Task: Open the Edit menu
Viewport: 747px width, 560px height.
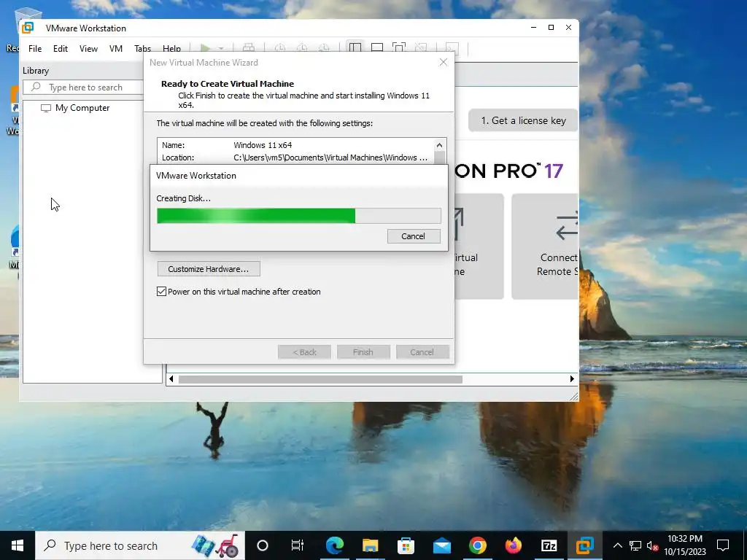Action: coord(60,49)
